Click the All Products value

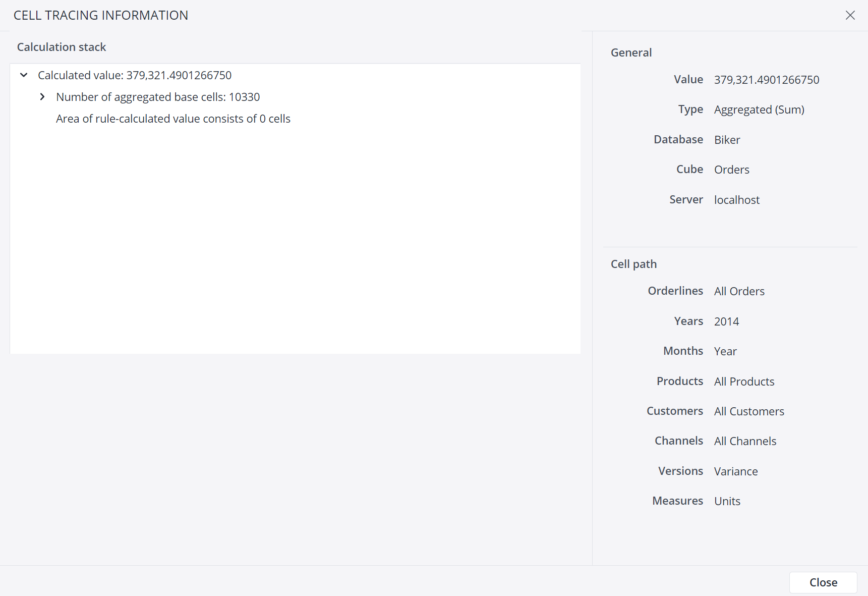pyautogui.click(x=744, y=382)
